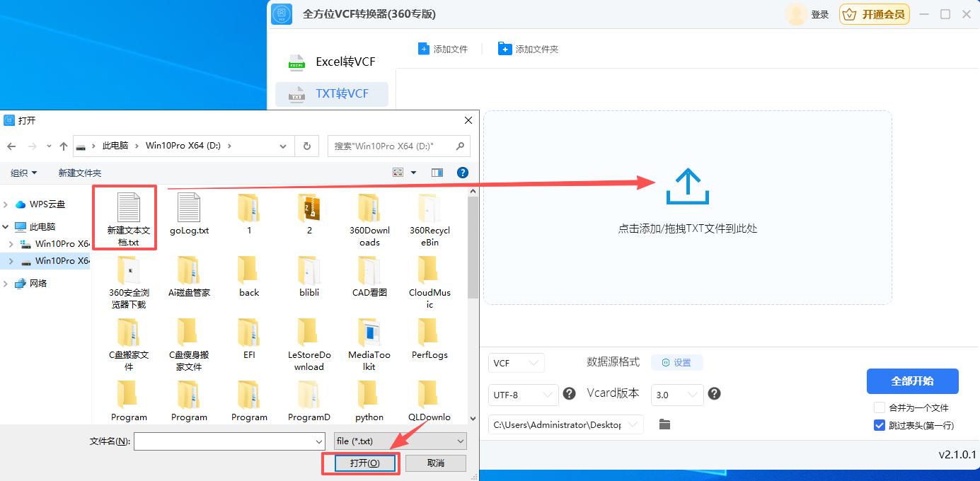Open the 组织 menu in the dialog
The width and height of the screenshot is (980, 481).
coord(23,172)
